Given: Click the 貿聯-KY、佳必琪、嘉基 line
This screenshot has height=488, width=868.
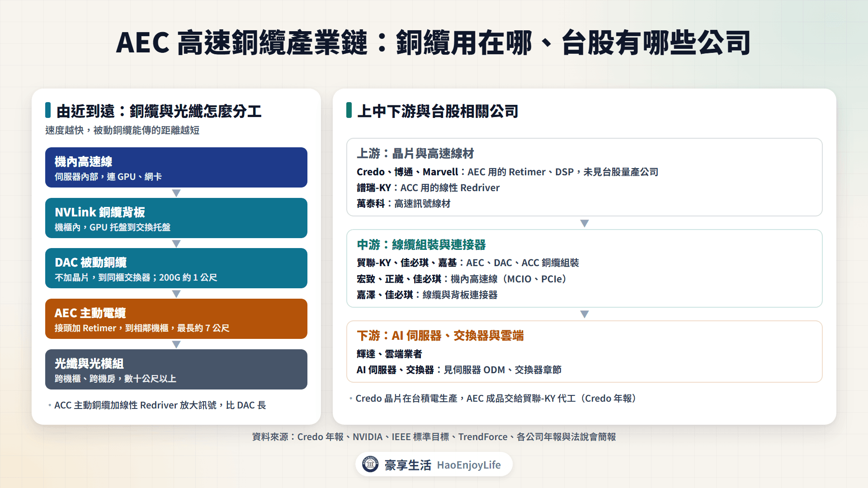Looking at the screenshot, I should (468, 263).
